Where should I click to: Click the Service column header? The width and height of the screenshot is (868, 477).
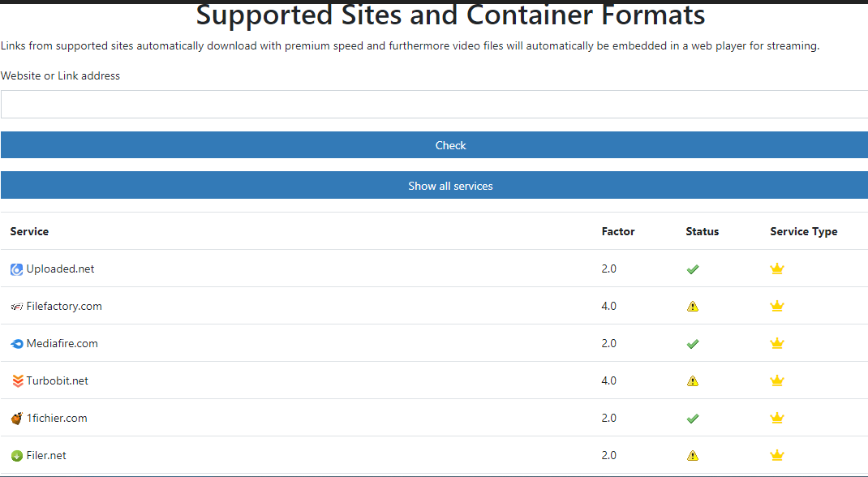29,231
